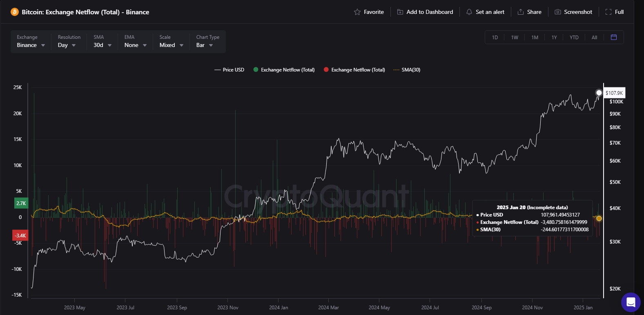The width and height of the screenshot is (644, 315).
Task: Click the Share upload icon
Action: pos(521,12)
